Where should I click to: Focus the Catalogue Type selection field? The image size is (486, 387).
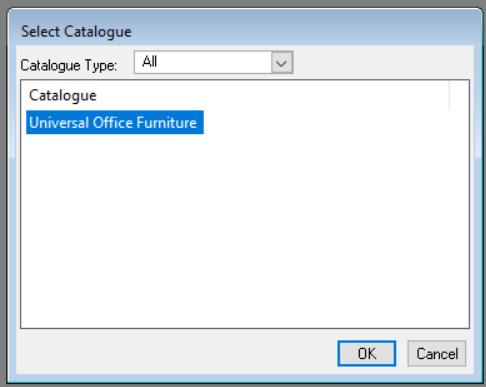coord(214,62)
